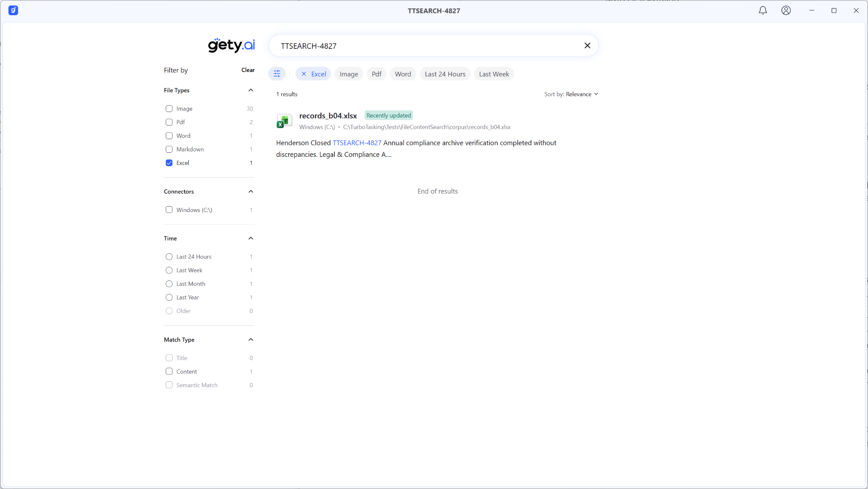Check the Markdown file type checkbox
The height and width of the screenshot is (489, 868).
point(169,149)
